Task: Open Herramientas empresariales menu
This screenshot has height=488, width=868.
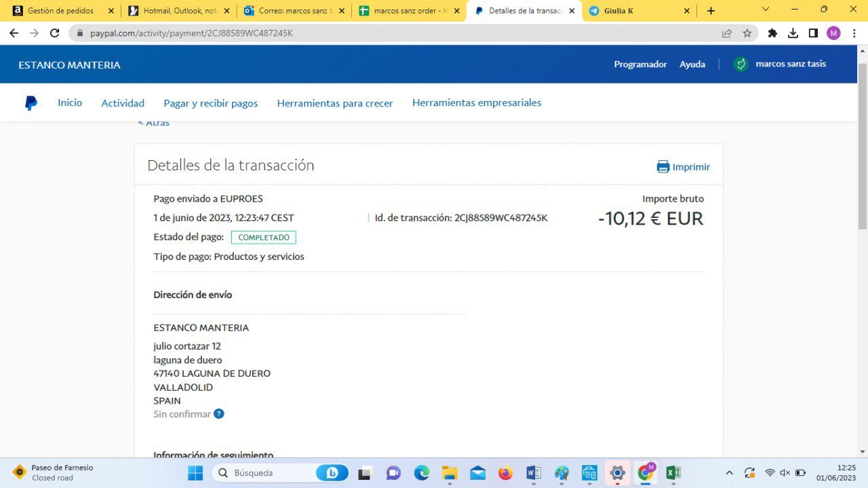Action: click(477, 103)
